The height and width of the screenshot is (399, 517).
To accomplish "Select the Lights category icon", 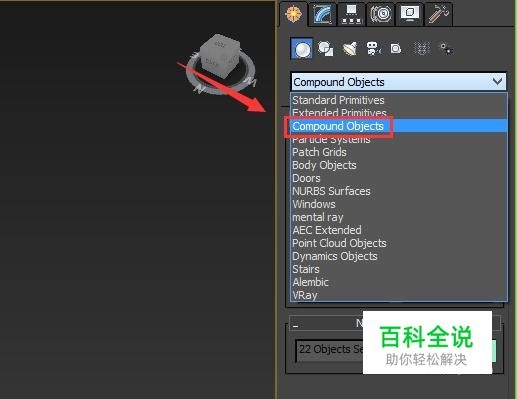I will click(x=350, y=49).
